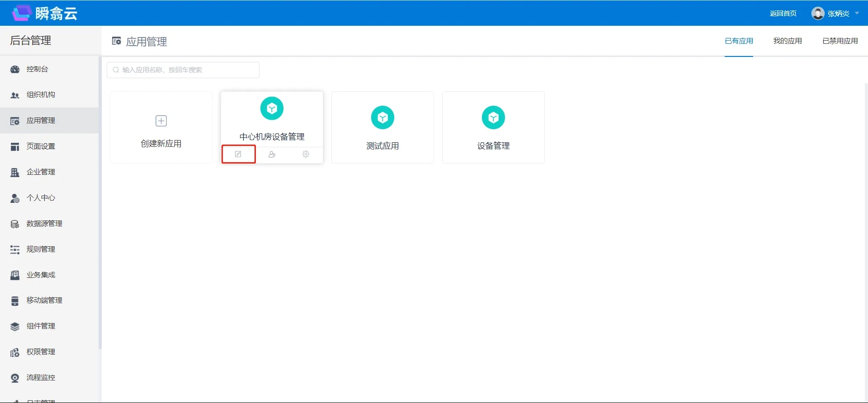Click the settings gear on 中心机房设备管理 card
Image resolution: width=868 pixels, height=403 pixels.
(x=306, y=155)
